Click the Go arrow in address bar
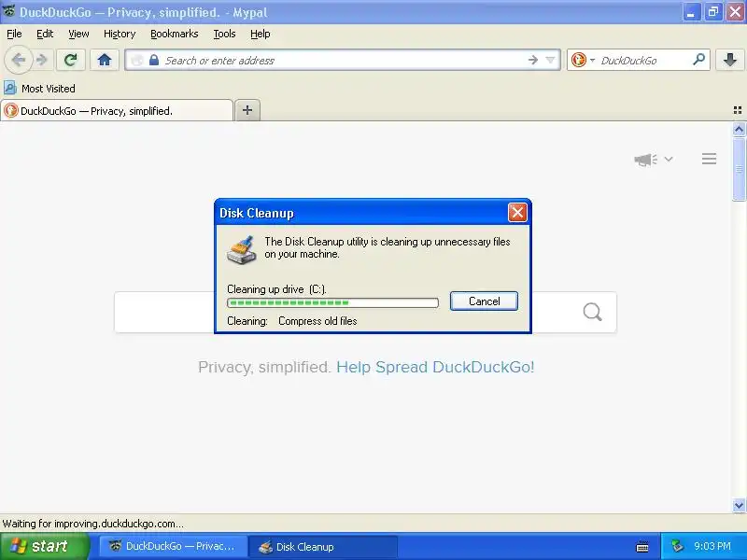This screenshot has width=747, height=560. pyautogui.click(x=532, y=60)
